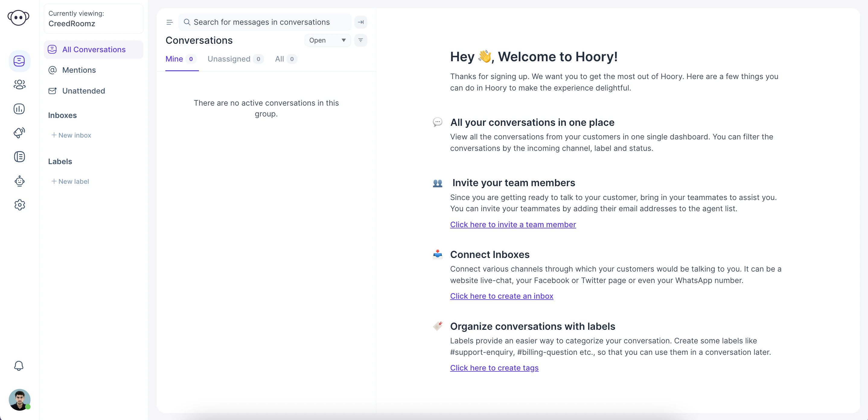868x420 pixels.
Task: Click the Settings gear icon
Action: [19, 205]
